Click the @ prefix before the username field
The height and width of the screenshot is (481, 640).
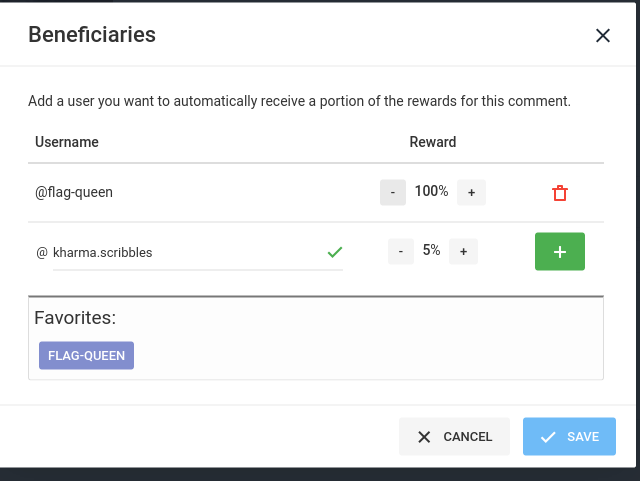(x=42, y=253)
